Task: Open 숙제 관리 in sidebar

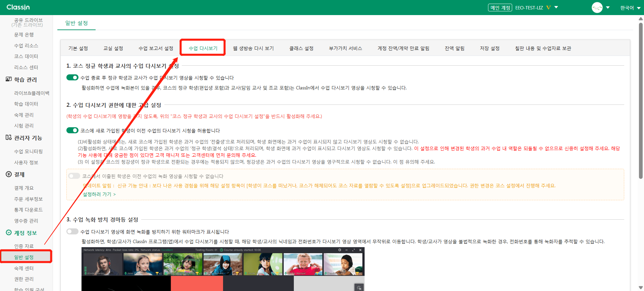Action: tap(24, 115)
